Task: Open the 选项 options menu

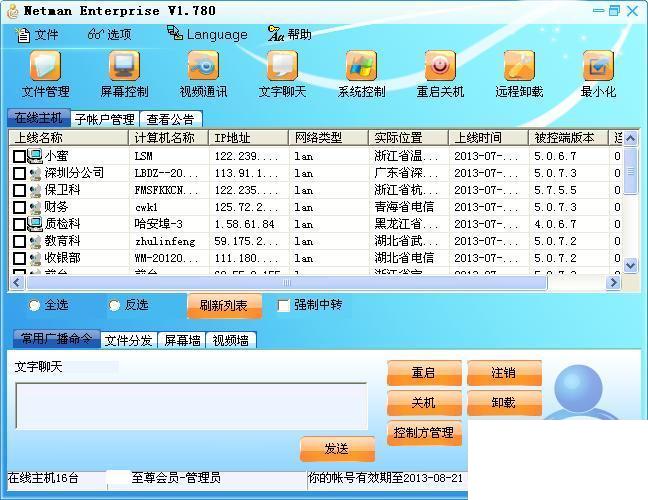Action: pyautogui.click(x=110, y=34)
